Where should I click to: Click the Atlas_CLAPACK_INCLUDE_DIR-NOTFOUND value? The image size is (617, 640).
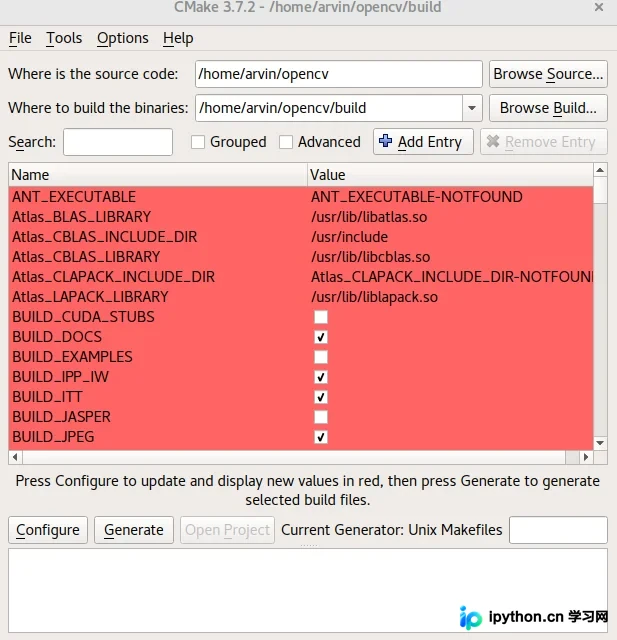tap(452, 277)
